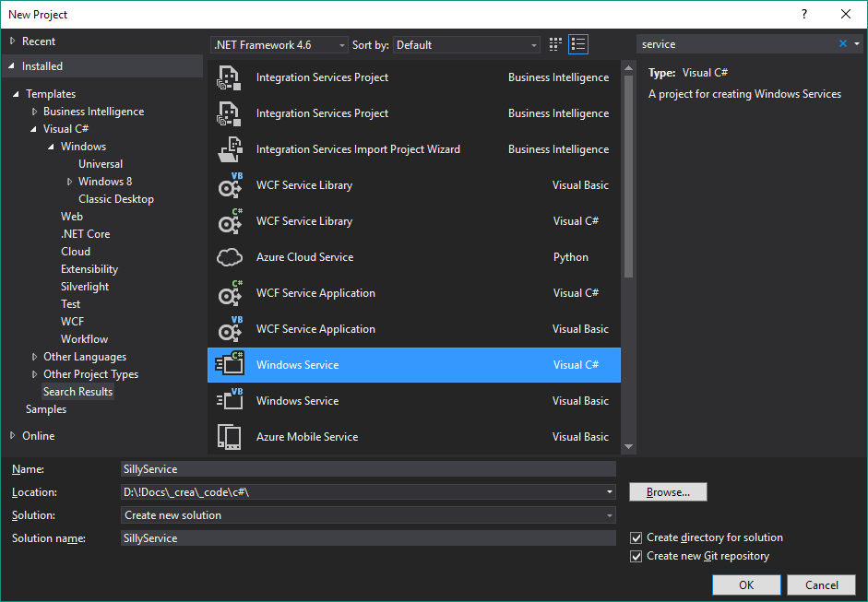
Task: Click the Browse... button
Action: click(x=668, y=492)
